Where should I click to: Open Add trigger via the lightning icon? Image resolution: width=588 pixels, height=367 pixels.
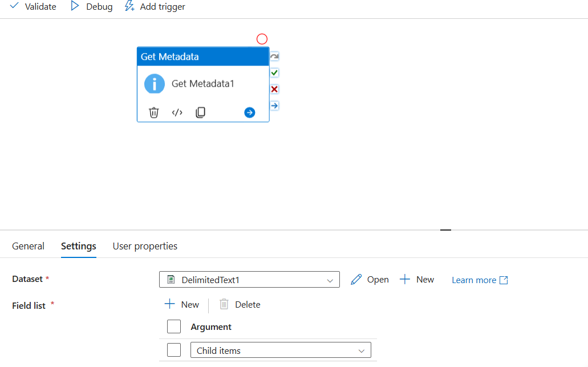click(154, 6)
